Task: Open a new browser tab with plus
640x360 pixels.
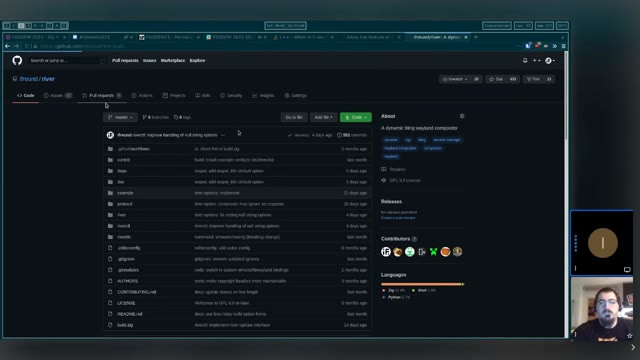Action: [x=476, y=37]
